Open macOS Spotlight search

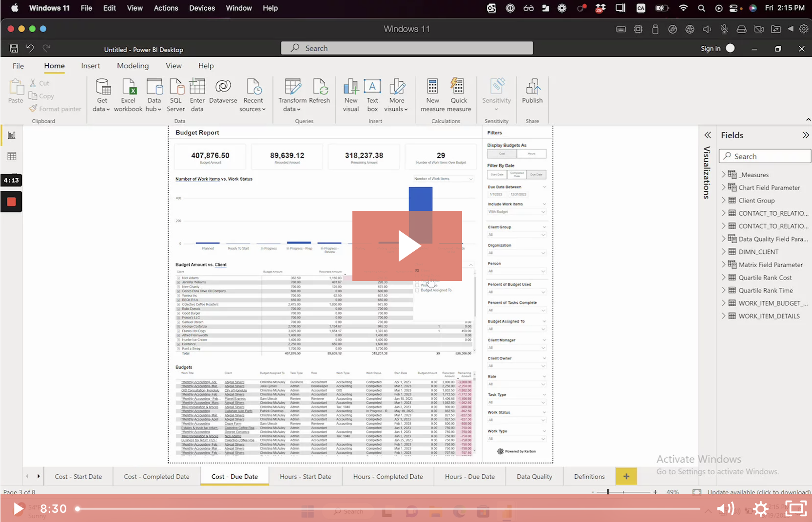coord(701,8)
